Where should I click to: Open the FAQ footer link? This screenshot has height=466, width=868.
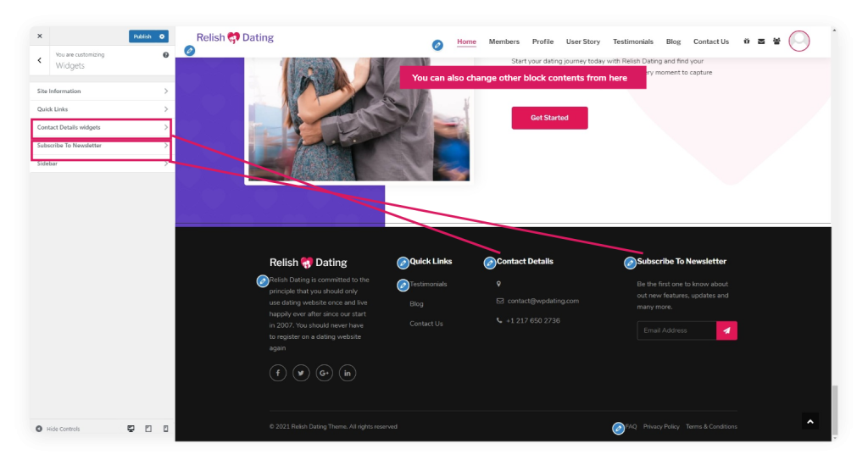[x=632, y=427]
